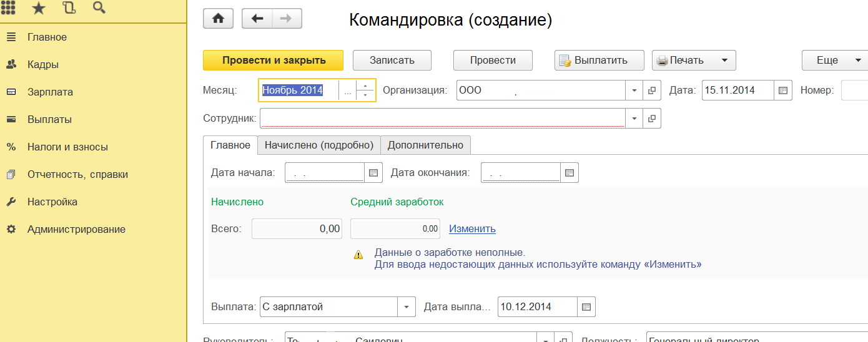The height and width of the screenshot is (342, 868).
Task: Click the Выплаты wallet icon
Action: tap(11, 119)
